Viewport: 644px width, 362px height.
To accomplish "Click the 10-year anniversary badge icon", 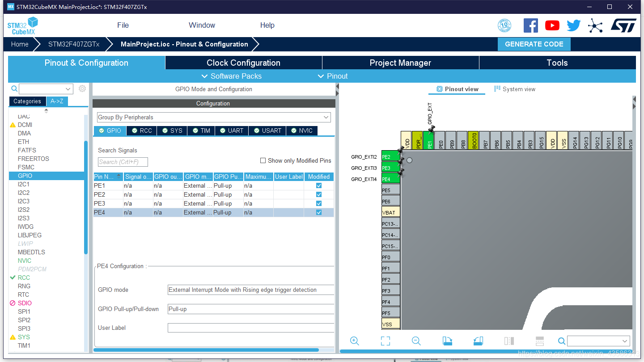I will [504, 25].
